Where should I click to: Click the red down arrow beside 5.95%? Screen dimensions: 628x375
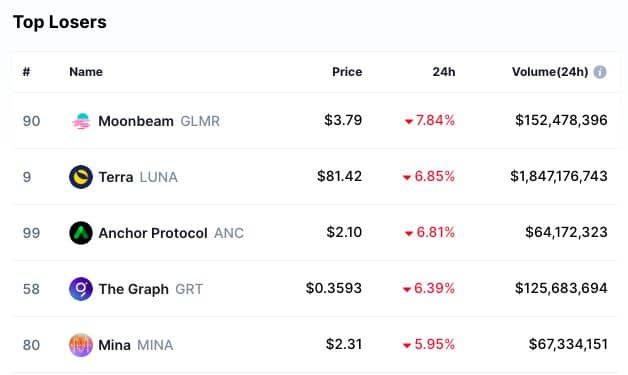pyautogui.click(x=407, y=345)
